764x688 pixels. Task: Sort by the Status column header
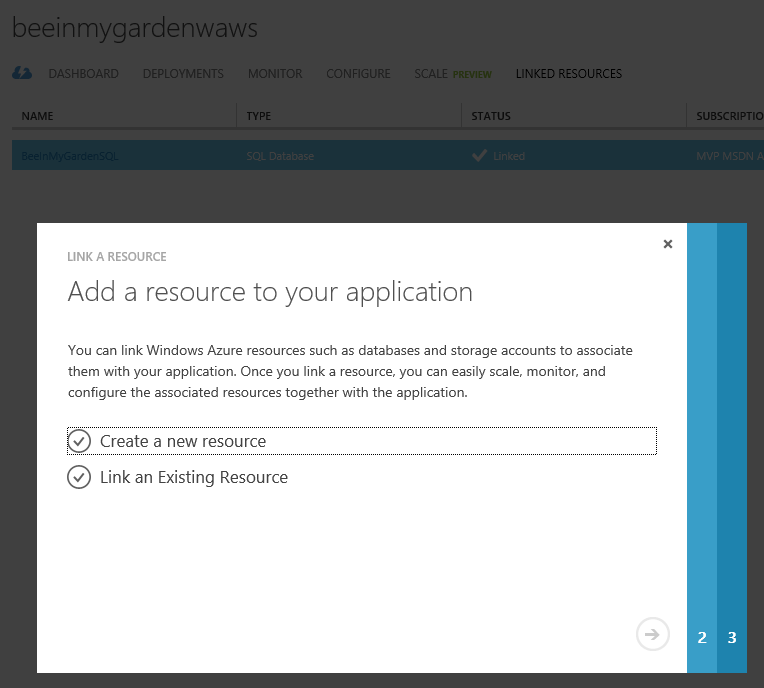pos(491,116)
